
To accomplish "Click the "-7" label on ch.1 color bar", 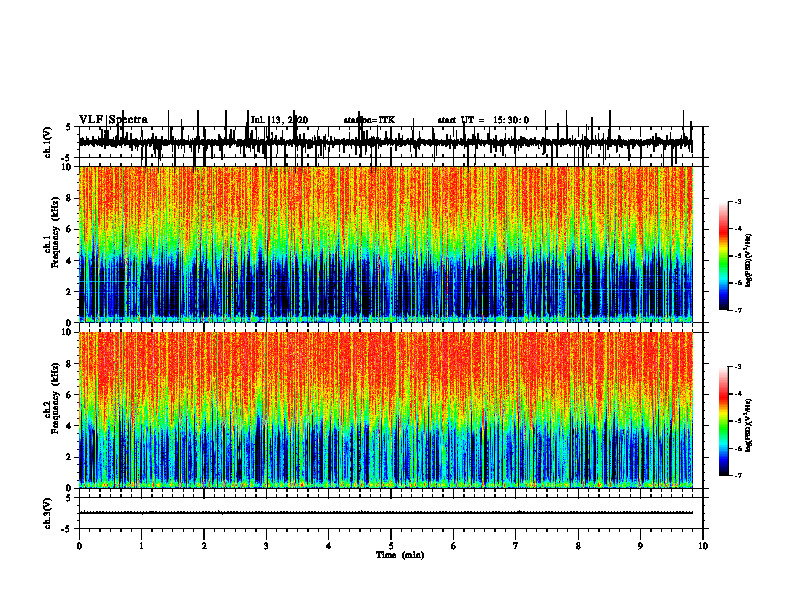I will tap(738, 310).
